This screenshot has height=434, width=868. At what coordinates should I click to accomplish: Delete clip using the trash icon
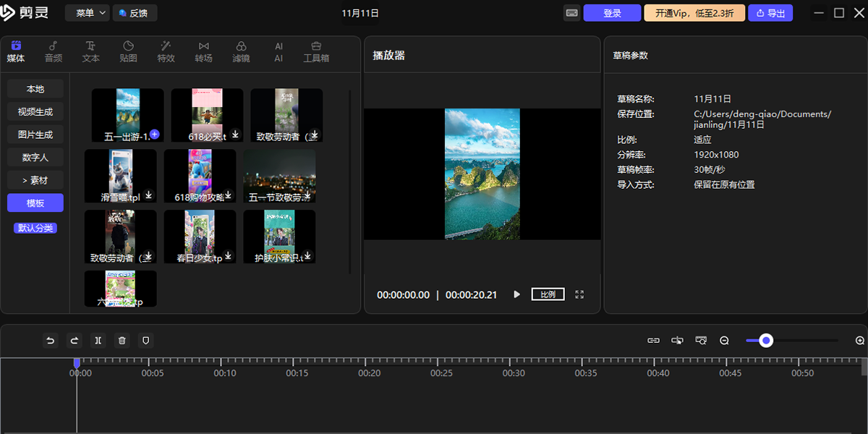coord(122,340)
